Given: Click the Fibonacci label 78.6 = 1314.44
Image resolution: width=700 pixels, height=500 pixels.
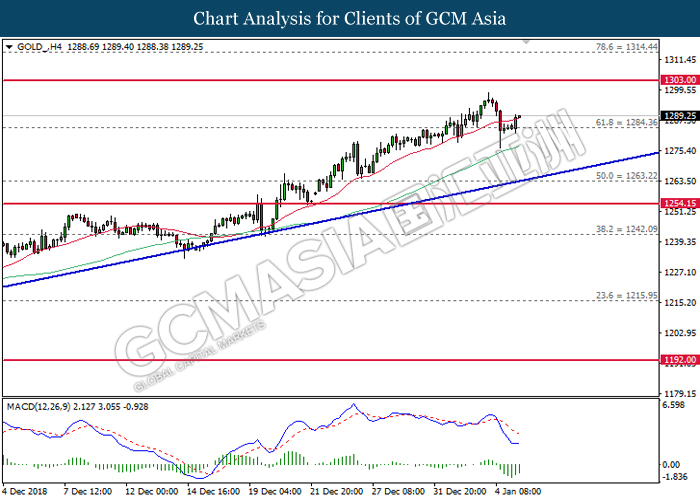Looking at the screenshot, I should point(627,47).
